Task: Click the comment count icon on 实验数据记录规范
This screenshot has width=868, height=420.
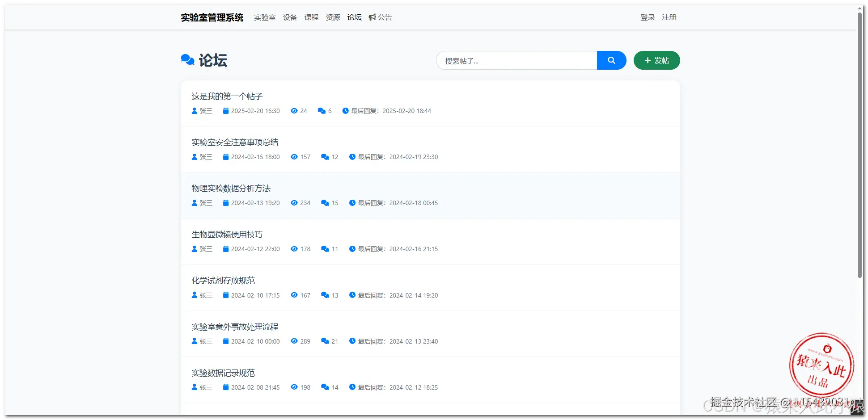Action: (x=325, y=387)
